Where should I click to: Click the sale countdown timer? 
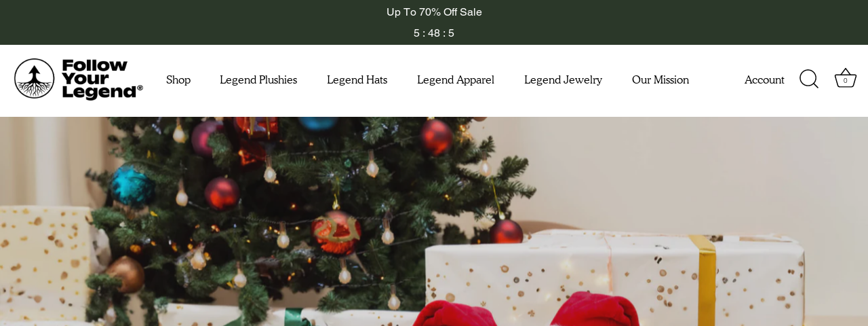tap(434, 33)
